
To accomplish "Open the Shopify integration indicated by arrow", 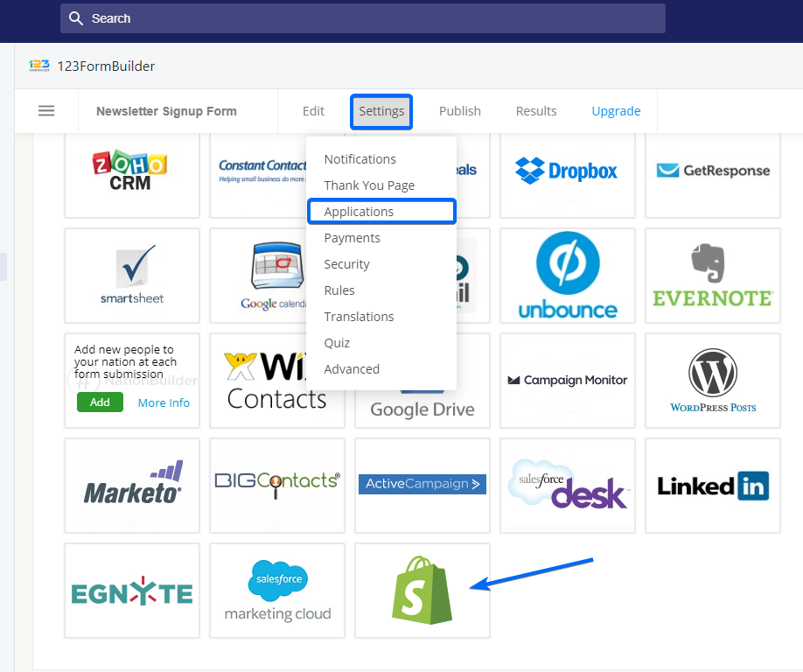I will 422,591.
